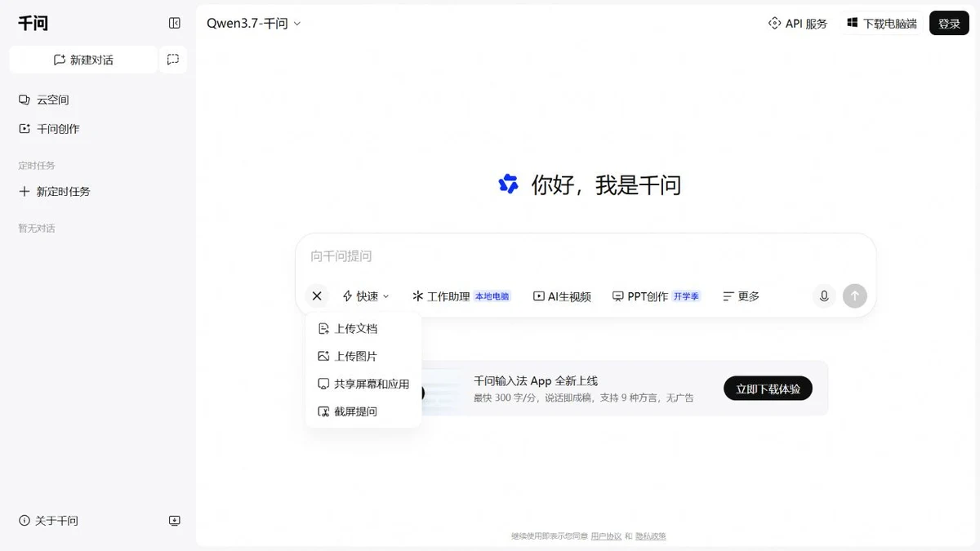Click 立即下载体验 banner button
980x551 pixels.
pyautogui.click(x=768, y=389)
